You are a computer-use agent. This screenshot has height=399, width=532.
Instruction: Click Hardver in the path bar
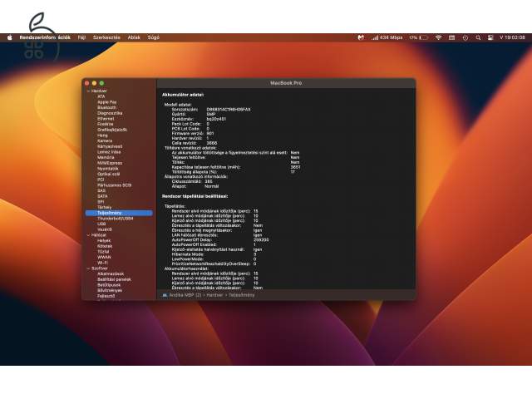click(x=214, y=295)
